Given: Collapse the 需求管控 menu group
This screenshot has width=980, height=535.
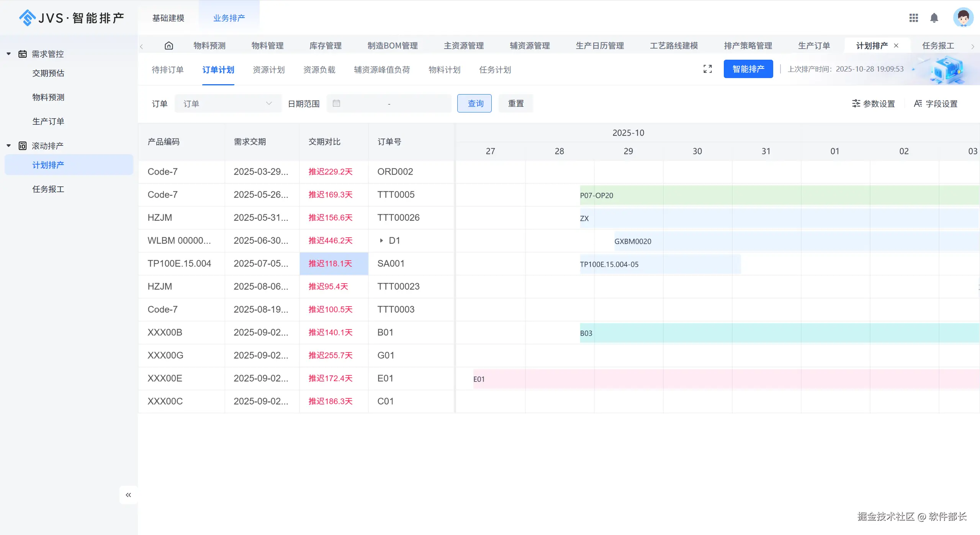Looking at the screenshot, I should coord(9,54).
